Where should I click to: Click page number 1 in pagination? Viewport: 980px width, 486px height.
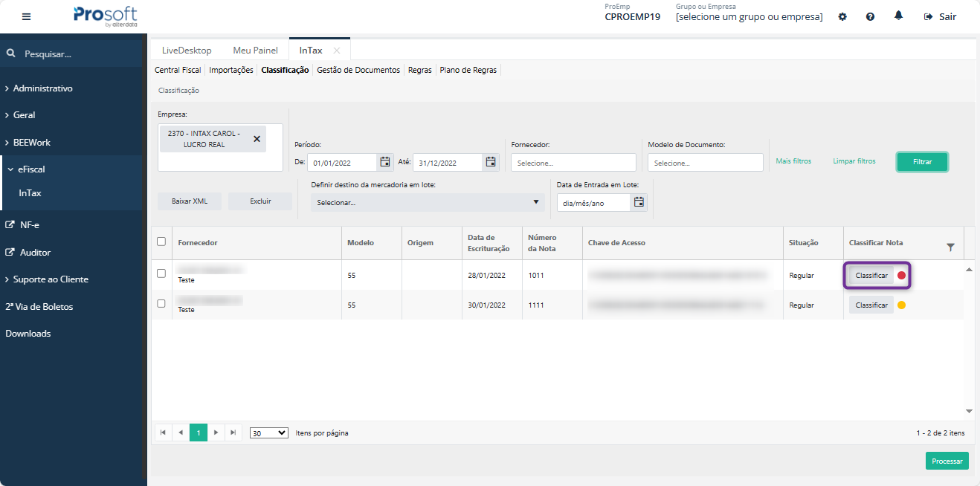pos(199,432)
